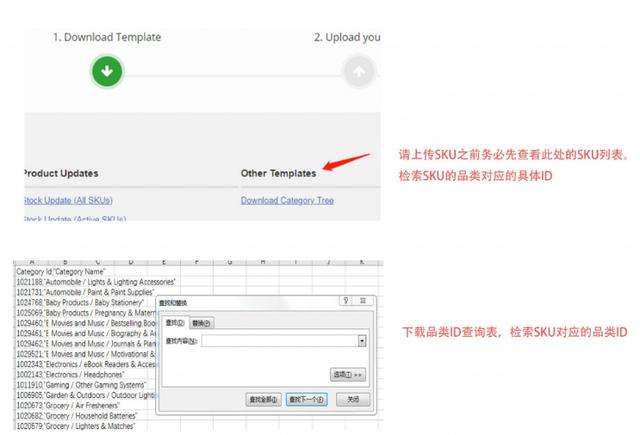This screenshot has width=640, height=435.
Task: Switch to the Replace (替换) tab
Action: point(201,323)
